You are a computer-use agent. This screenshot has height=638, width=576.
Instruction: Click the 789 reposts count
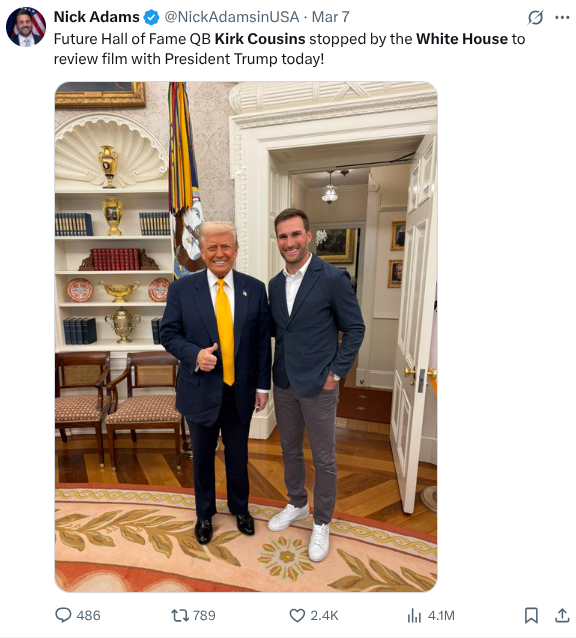(204, 615)
